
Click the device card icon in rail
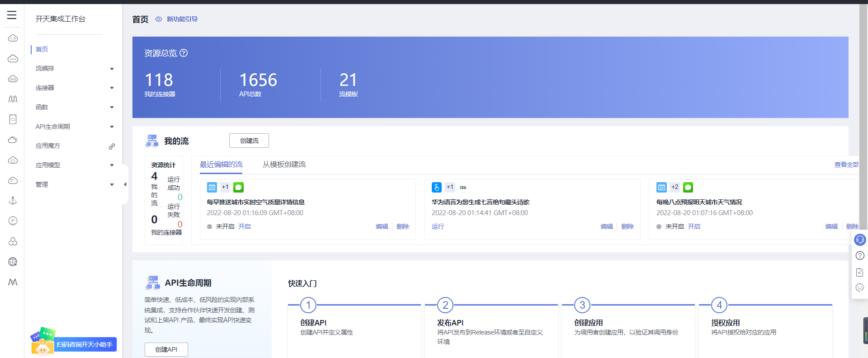click(x=13, y=119)
